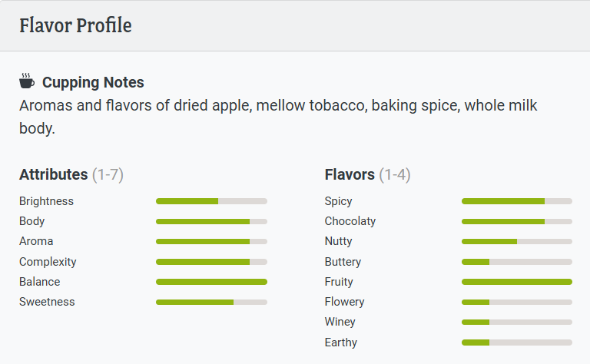
Task: Select the Flowery flavor rating bar
Action: (x=517, y=302)
